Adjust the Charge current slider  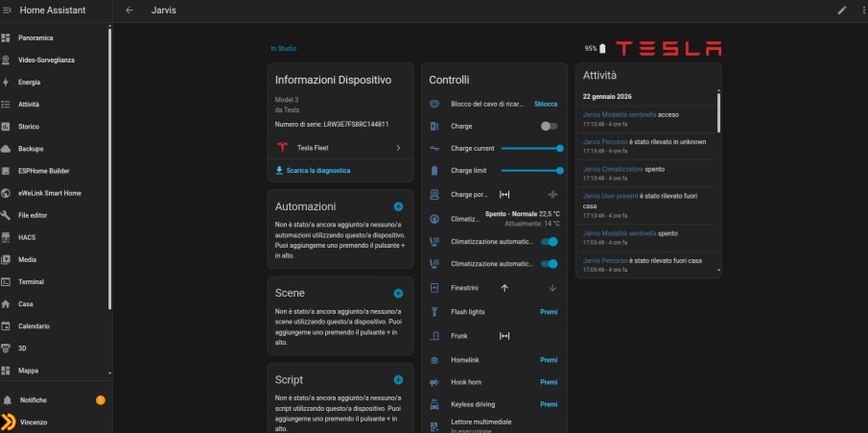tap(532, 148)
